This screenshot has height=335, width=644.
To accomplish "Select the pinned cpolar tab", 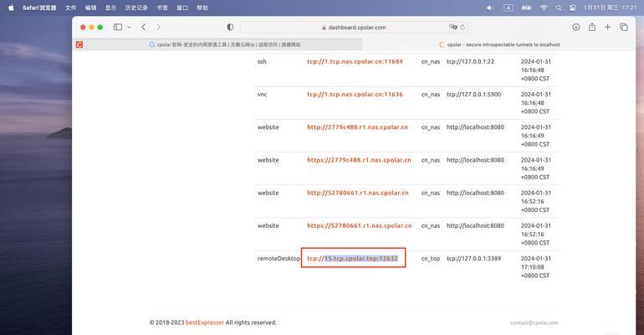I will (80, 44).
